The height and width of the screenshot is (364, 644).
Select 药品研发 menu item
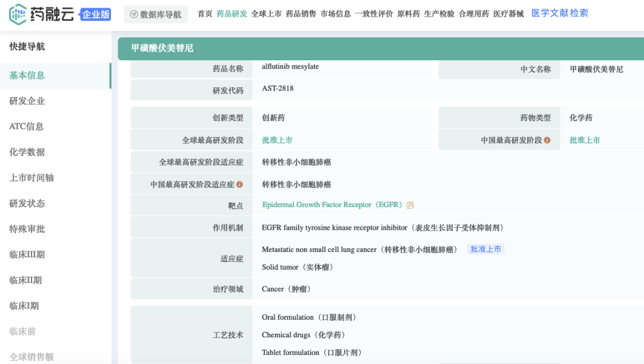point(231,14)
